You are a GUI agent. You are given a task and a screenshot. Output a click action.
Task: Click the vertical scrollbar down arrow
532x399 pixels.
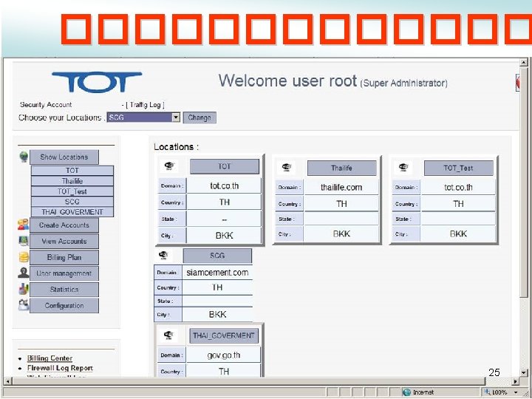(524, 373)
